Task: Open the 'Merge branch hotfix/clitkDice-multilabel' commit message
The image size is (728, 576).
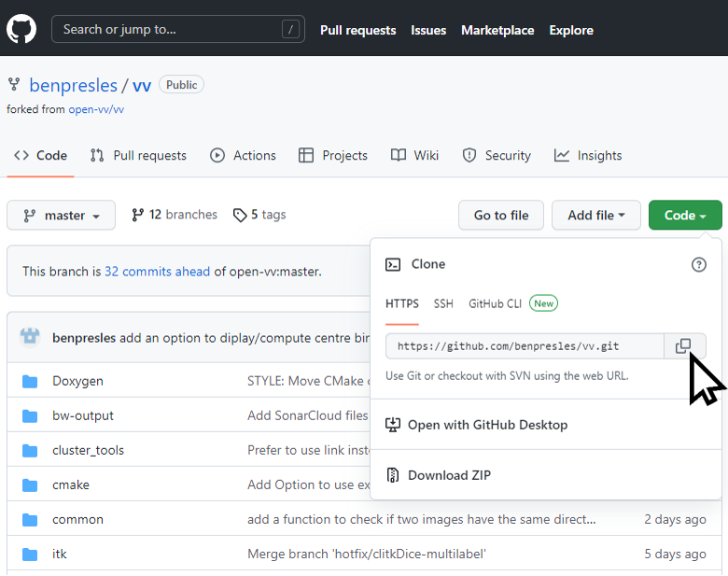Action: [x=367, y=555]
